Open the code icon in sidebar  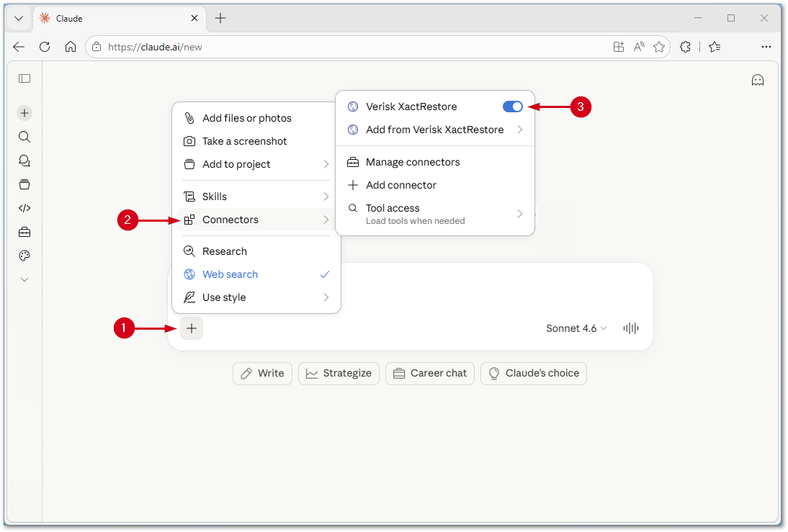pos(24,208)
